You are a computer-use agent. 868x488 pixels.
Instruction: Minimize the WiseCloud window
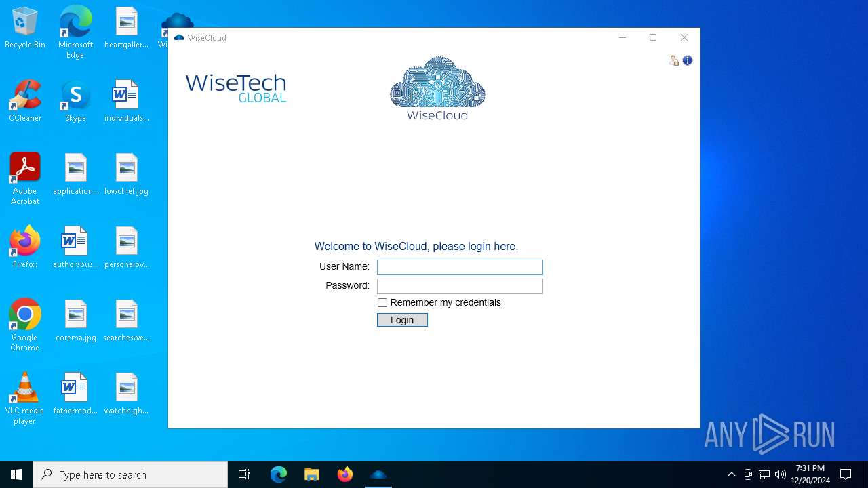(623, 38)
